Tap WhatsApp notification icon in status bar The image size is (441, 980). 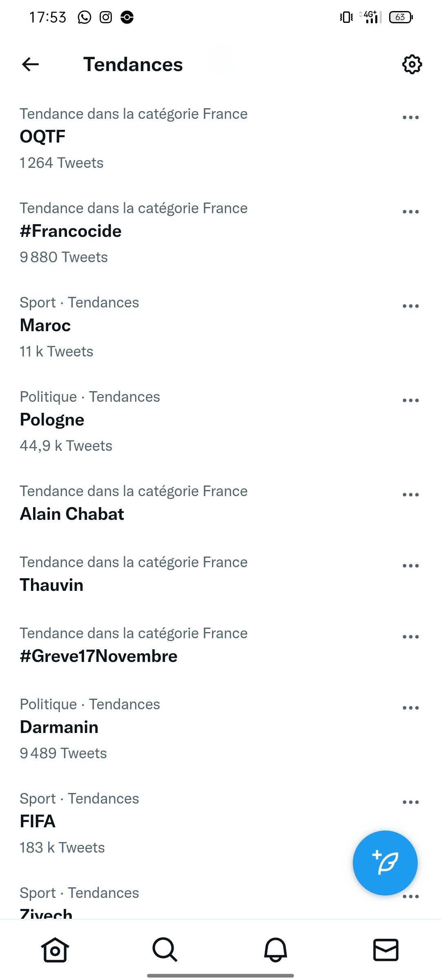coord(85,17)
